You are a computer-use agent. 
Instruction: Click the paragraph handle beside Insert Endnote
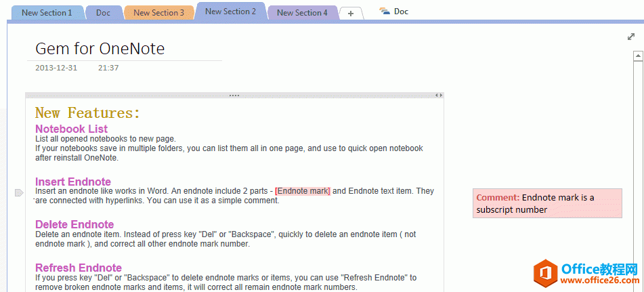click(x=19, y=193)
